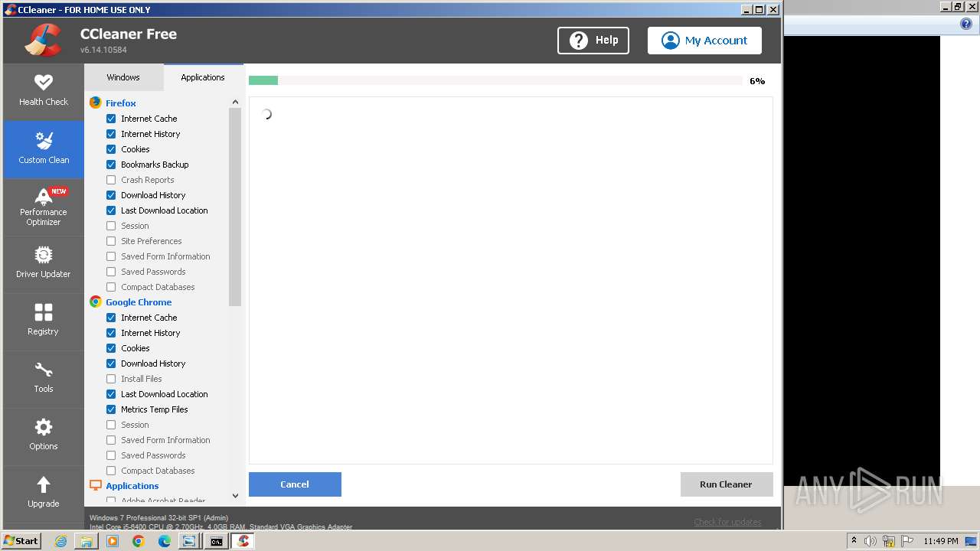The height and width of the screenshot is (551, 980).
Task: Click the blue help icon in right window
Action: pyautogui.click(x=966, y=24)
